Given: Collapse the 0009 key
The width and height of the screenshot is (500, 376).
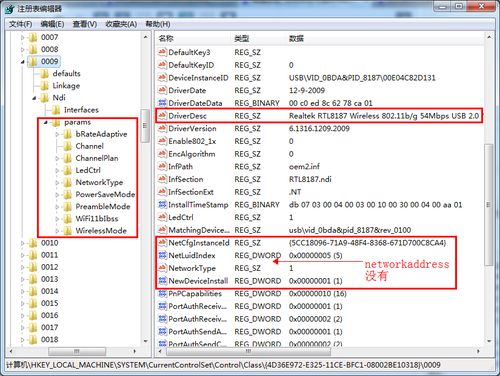Looking at the screenshot, I should coord(23,62).
